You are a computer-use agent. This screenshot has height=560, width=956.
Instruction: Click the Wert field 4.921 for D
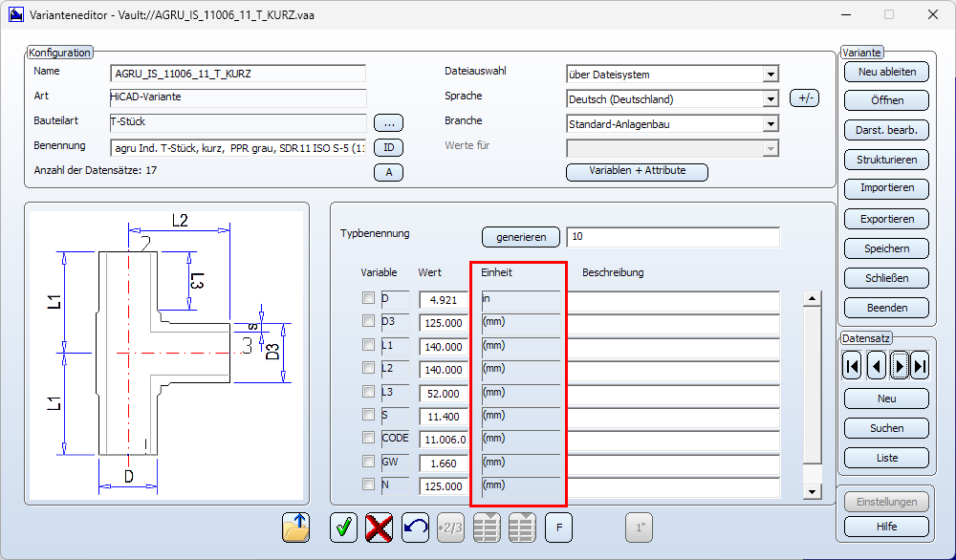[444, 300]
